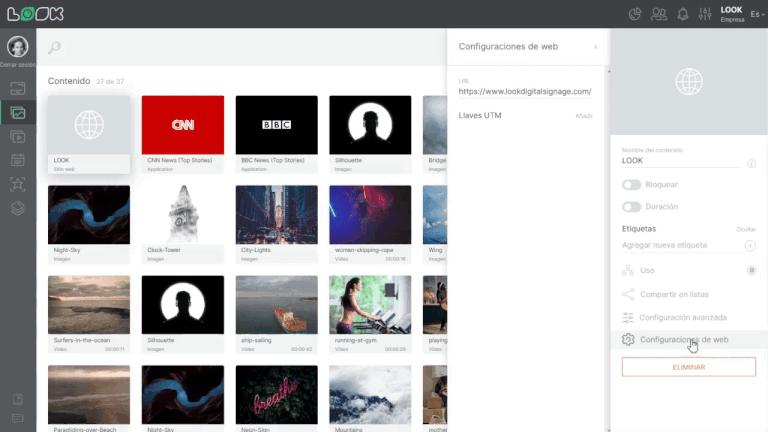The image size is (768, 432).
Task: Click Añadir next to Llaves UTM
Action: (x=584, y=116)
